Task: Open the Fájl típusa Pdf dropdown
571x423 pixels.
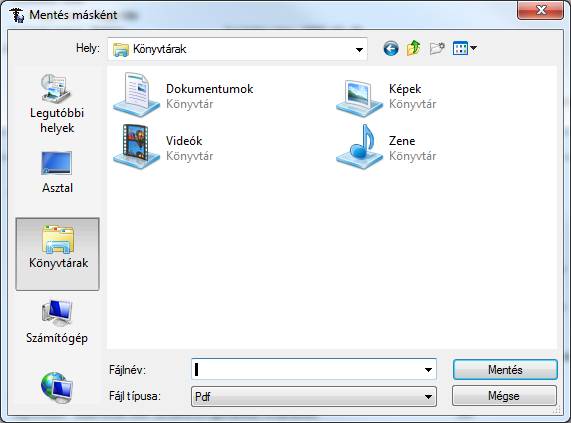Action: coord(314,396)
